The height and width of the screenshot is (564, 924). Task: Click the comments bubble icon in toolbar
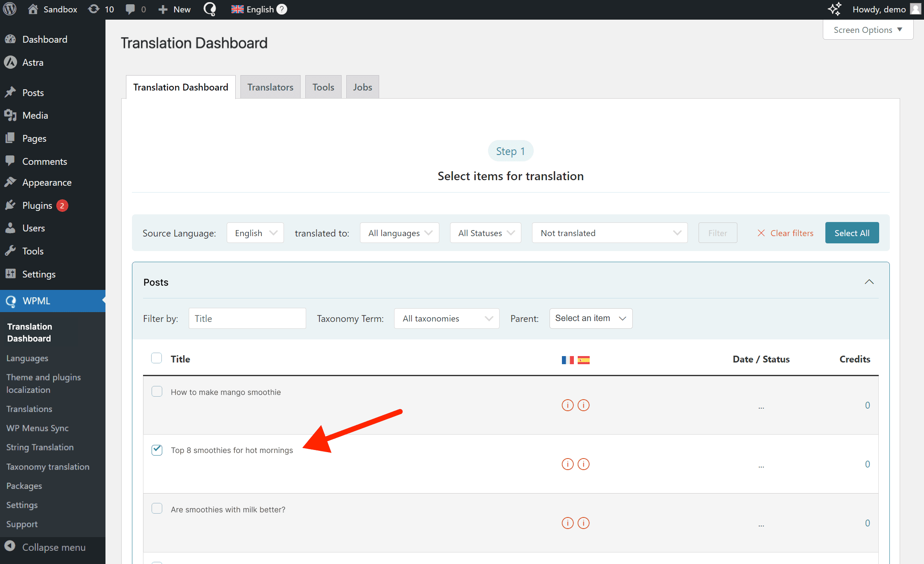[130, 9]
